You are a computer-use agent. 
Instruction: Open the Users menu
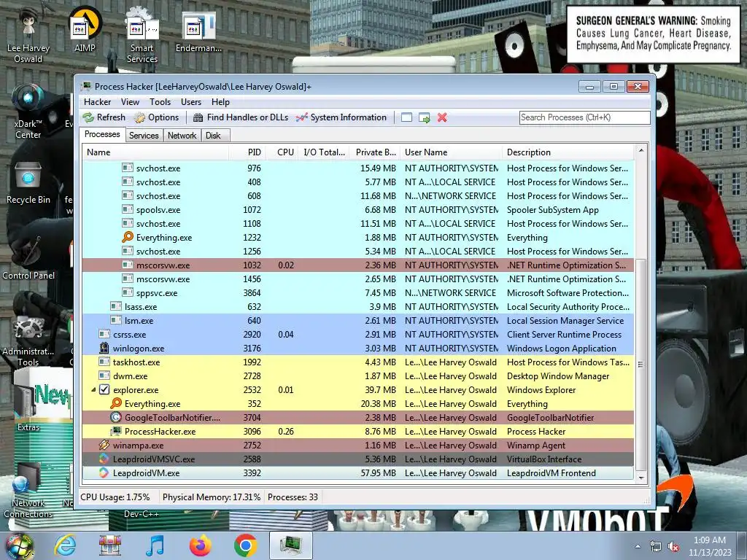(191, 102)
